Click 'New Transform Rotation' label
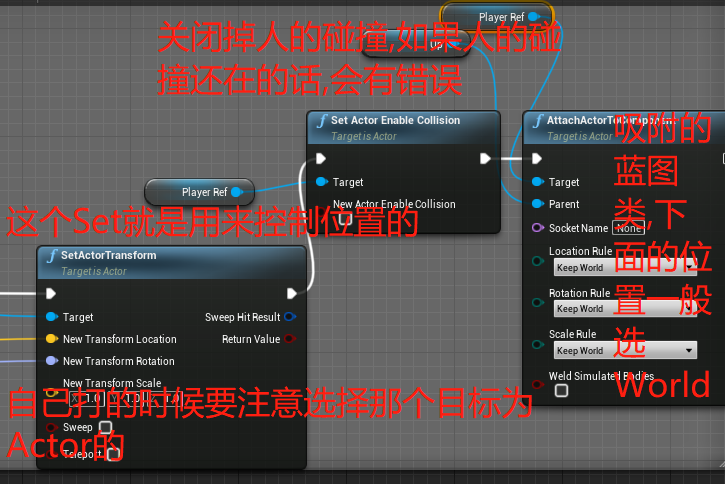Screen dimensions: 725x484 click(119, 361)
